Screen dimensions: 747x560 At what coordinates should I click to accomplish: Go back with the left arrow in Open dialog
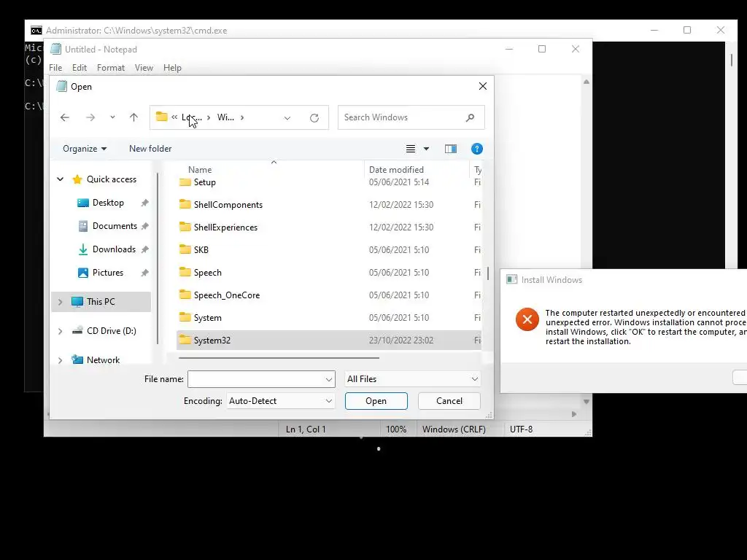[65, 117]
